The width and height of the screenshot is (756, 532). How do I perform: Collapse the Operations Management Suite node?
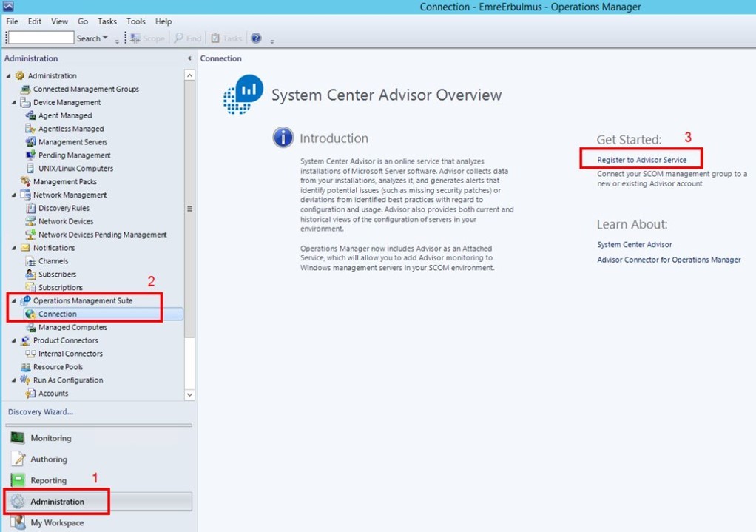pos(13,300)
